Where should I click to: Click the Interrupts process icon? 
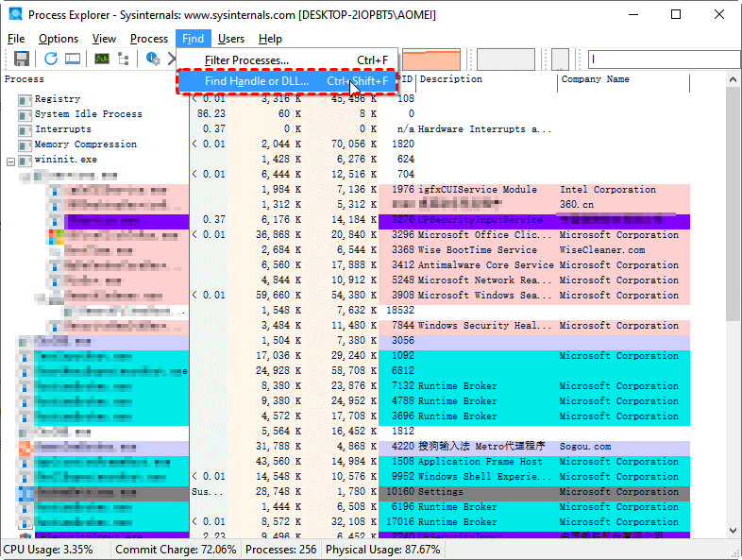coord(25,129)
